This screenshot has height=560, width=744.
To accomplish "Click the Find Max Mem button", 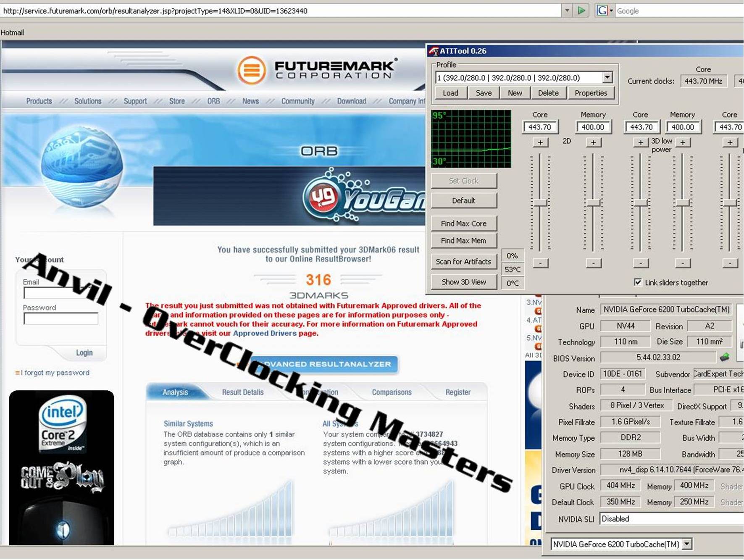I will pos(464,241).
